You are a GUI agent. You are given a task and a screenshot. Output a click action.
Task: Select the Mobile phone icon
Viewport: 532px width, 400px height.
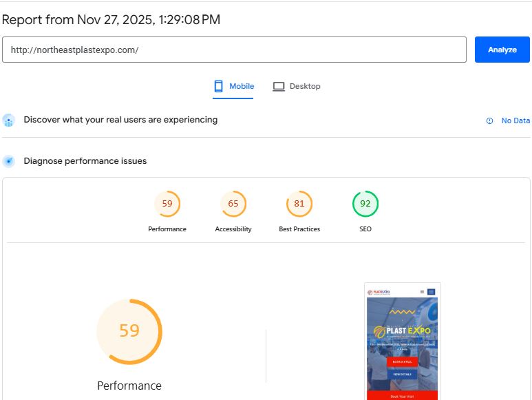pyautogui.click(x=219, y=87)
